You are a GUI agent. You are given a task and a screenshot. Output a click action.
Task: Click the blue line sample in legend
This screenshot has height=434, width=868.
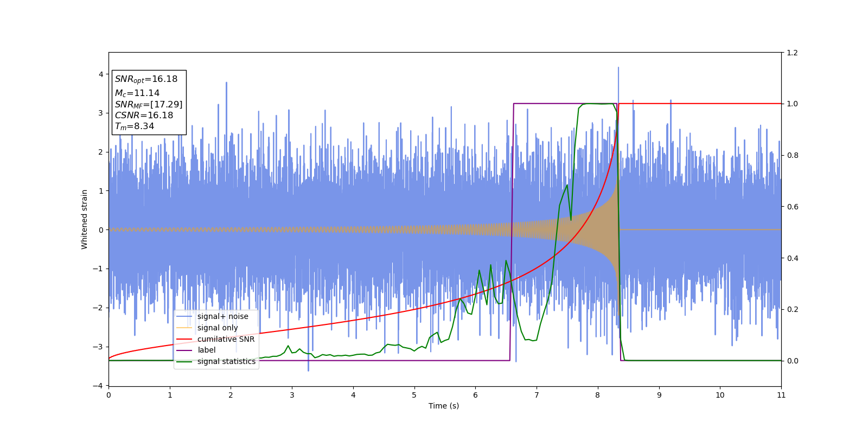pos(184,316)
